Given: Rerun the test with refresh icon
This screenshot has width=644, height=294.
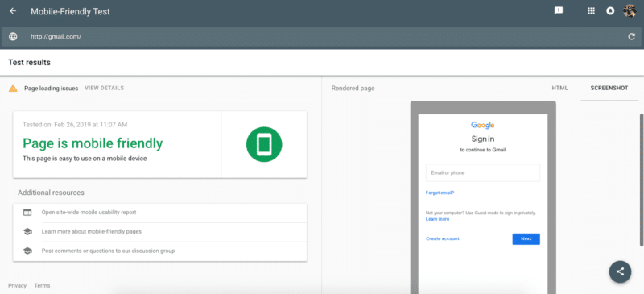Looking at the screenshot, I should coord(632,36).
